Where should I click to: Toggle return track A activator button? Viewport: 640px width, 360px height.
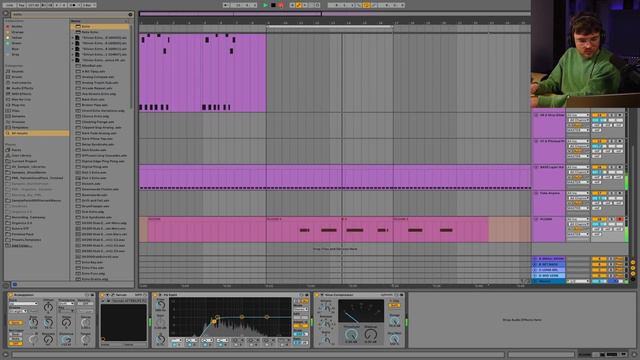[x=599, y=259]
